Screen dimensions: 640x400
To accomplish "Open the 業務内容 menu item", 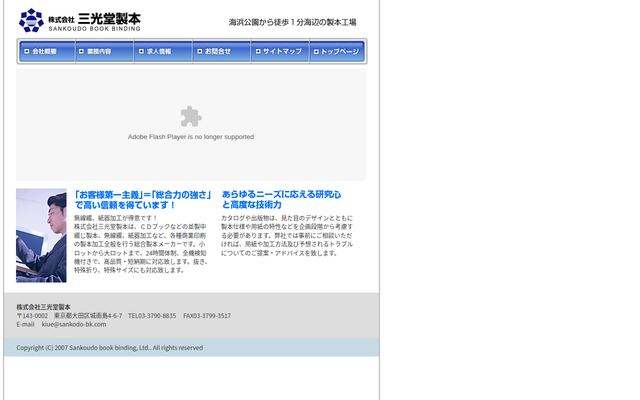I will point(105,51).
